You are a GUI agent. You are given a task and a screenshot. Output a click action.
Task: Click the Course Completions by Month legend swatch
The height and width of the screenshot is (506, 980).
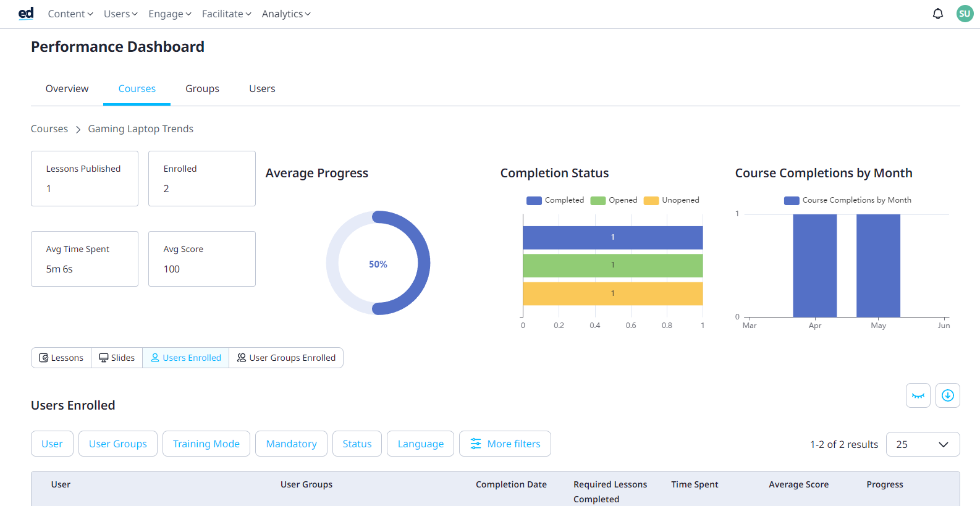[x=792, y=200]
